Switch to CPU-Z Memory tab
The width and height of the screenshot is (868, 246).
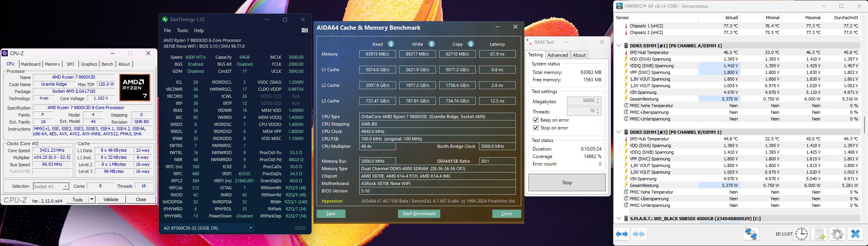52,64
